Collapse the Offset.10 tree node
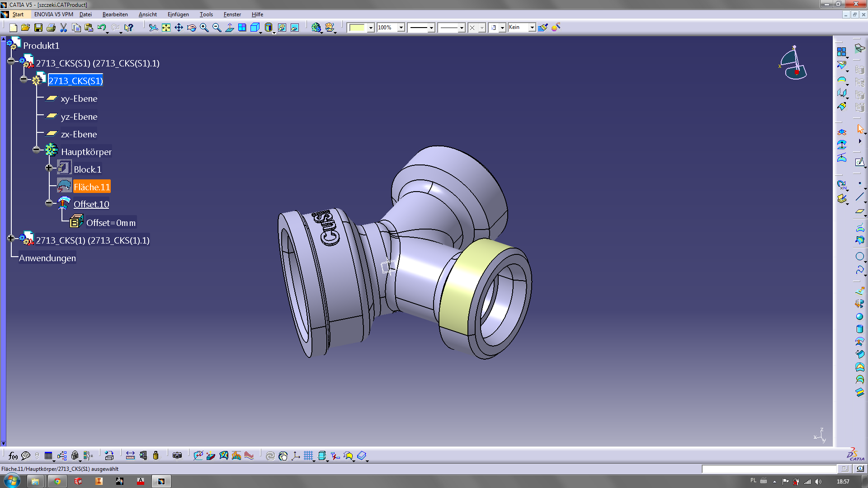Viewport: 868px width, 488px height. 49,203
